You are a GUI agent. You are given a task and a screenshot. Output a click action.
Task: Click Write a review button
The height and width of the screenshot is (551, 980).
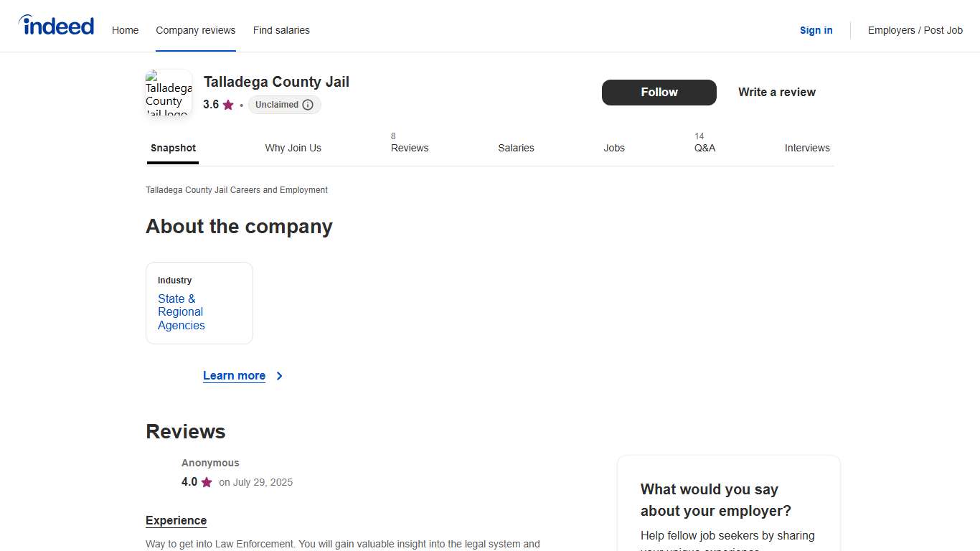[776, 92]
